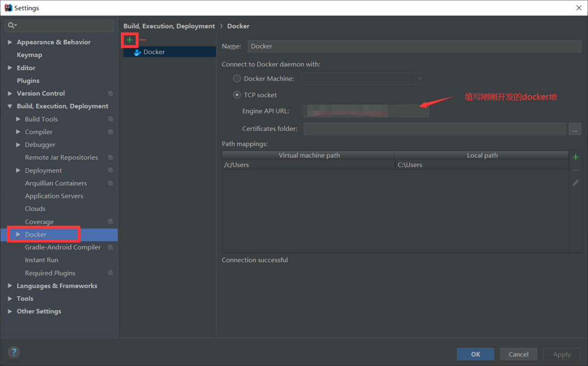Click the Name input field
Screen dimensions: 588x366
coord(414,46)
